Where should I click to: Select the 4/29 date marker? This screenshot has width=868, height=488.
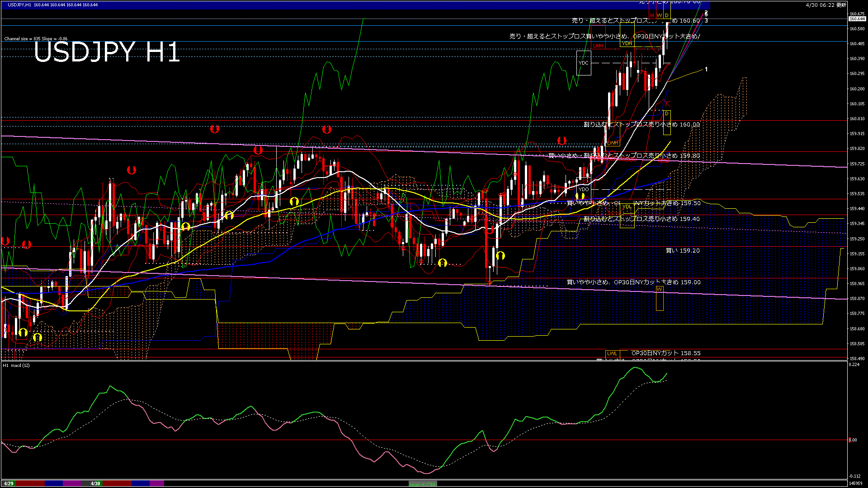tap(9, 483)
